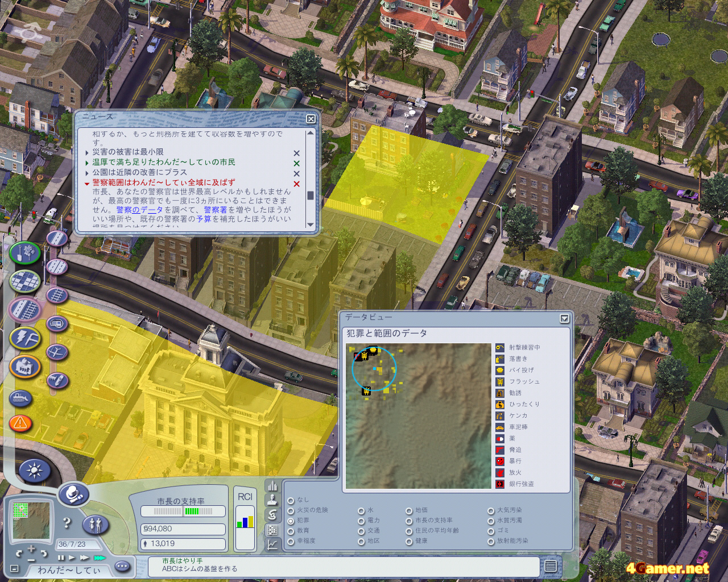Expand the 災害の被害は最小限 news item
Viewport: 728px width, 582px height.
tap(87, 152)
